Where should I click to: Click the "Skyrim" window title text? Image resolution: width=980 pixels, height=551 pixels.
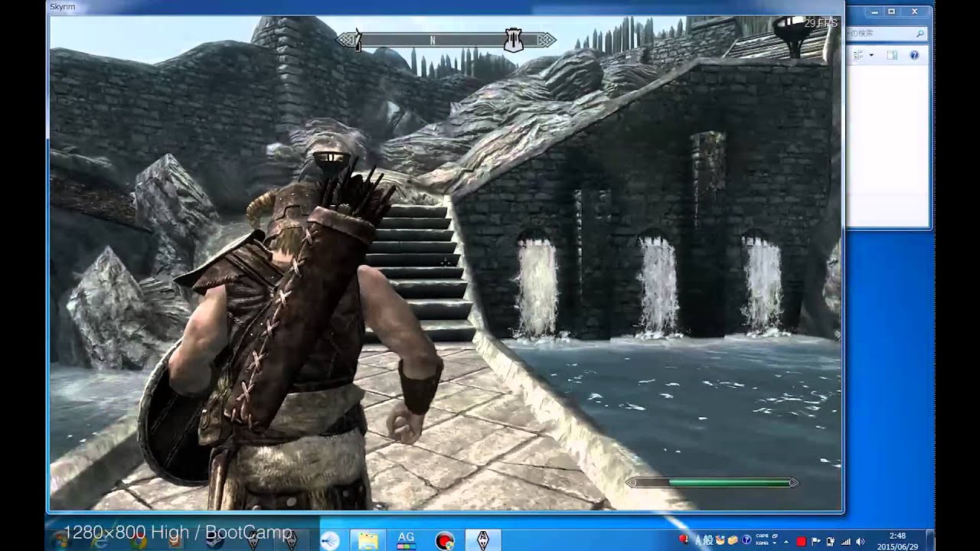[63, 7]
